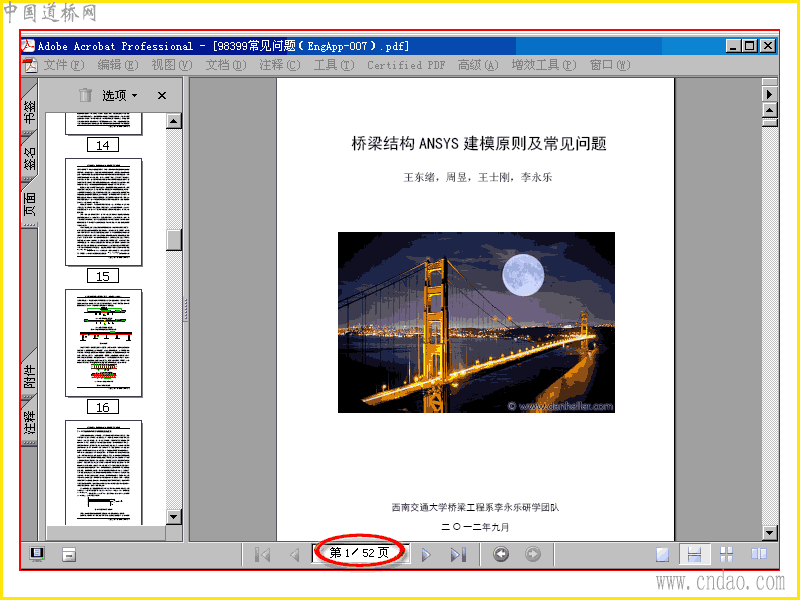Open the 附件 attachments side tab
The width and height of the screenshot is (800, 600).
pos(30,377)
